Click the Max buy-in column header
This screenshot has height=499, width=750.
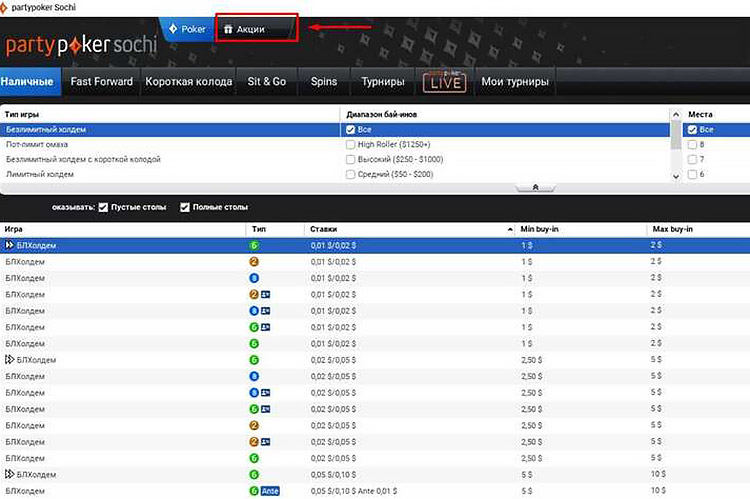click(x=673, y=229)
